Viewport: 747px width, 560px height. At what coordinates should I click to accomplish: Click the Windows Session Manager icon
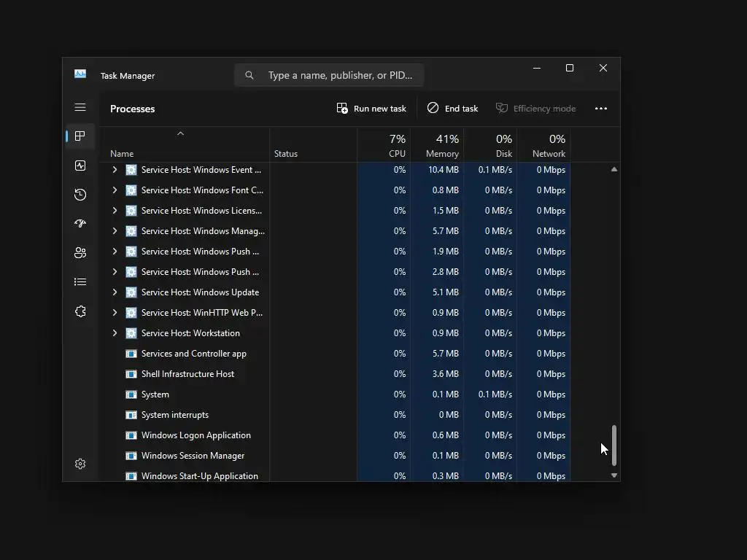[x=131, y=456]
